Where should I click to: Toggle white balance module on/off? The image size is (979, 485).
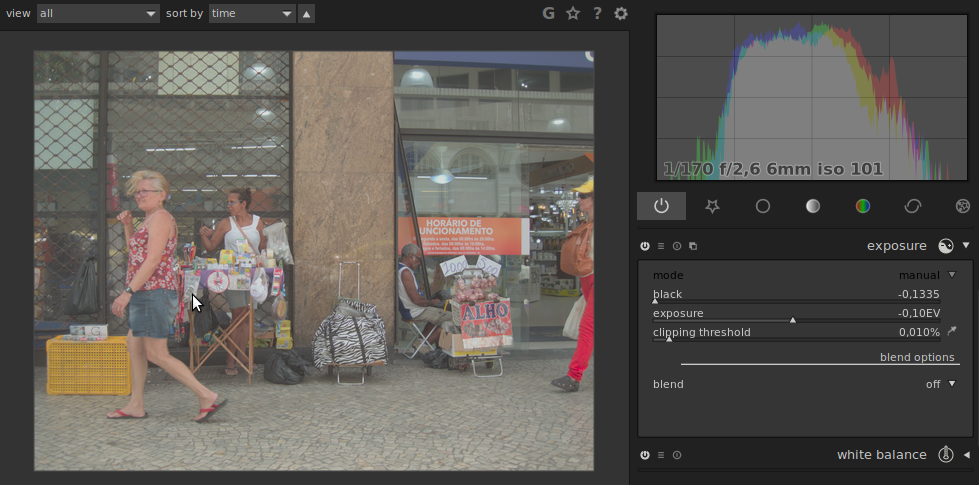tap(645, 455)
